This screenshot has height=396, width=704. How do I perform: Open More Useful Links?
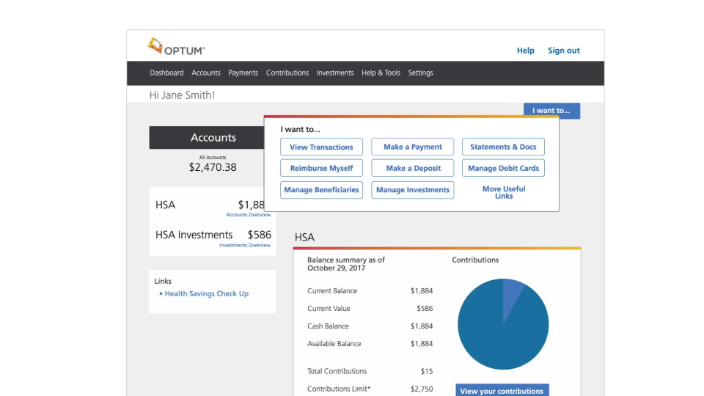504,193
